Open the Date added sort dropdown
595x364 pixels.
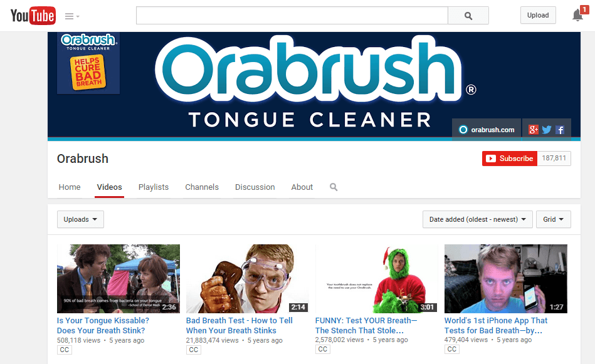tap(478, 219)
